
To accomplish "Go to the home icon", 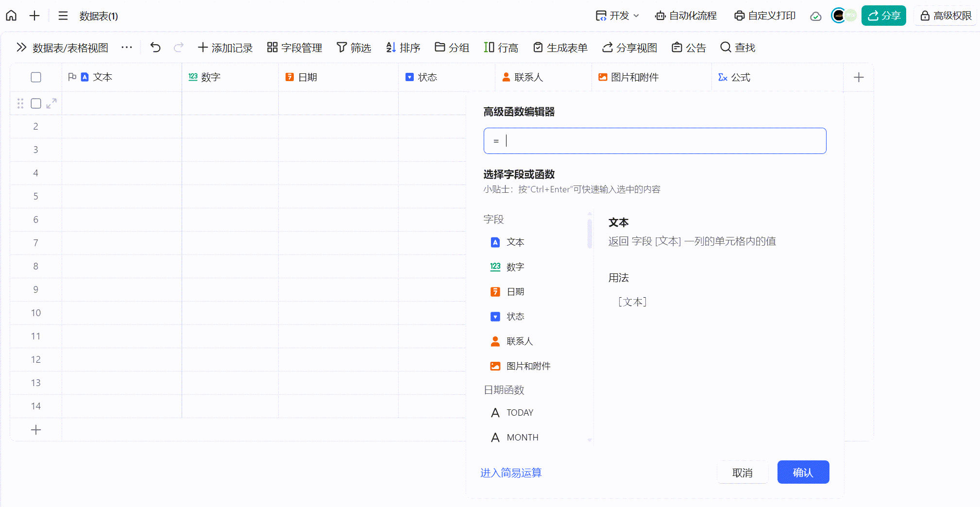I will point(11,16).
